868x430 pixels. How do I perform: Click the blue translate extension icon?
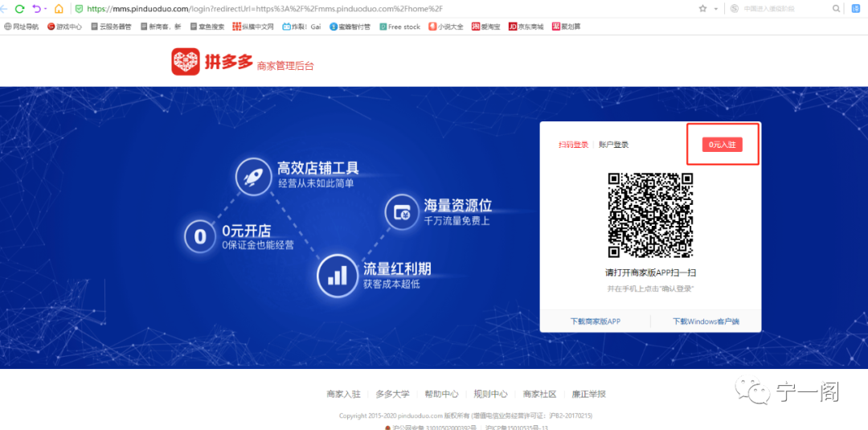click(x=855, y=9)
